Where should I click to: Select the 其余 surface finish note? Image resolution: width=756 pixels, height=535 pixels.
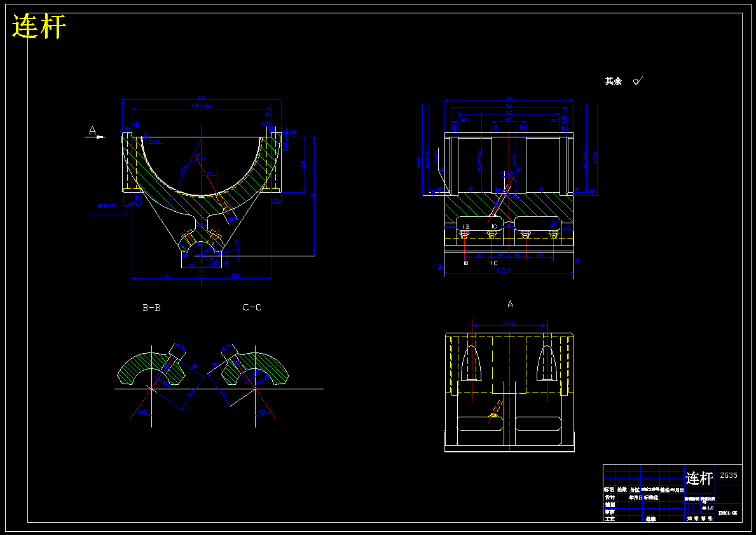(x=614, y=81)
